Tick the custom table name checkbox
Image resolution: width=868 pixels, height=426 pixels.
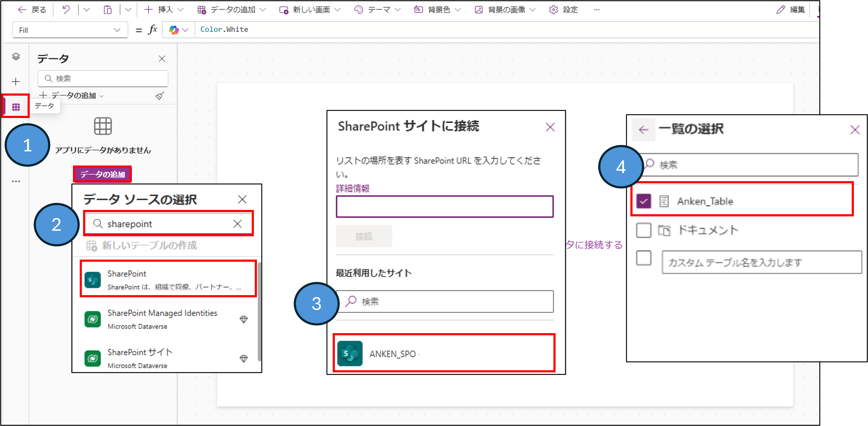tap(643, 258)
